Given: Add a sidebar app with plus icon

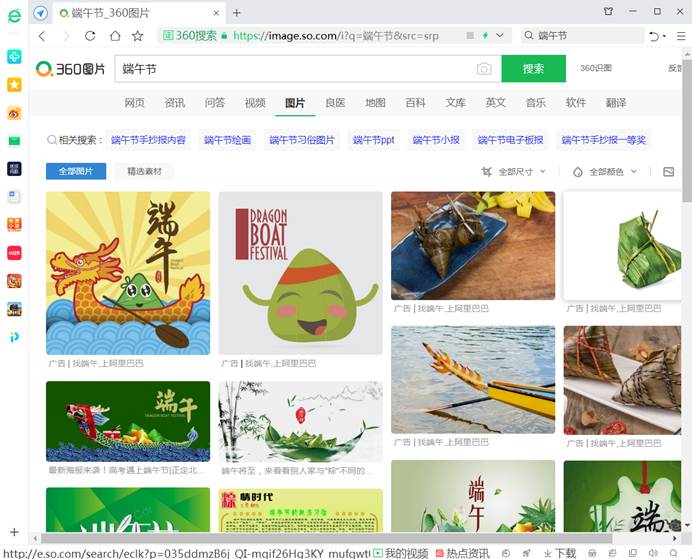Looking at the screenshot, I should [x=14, y=533].
